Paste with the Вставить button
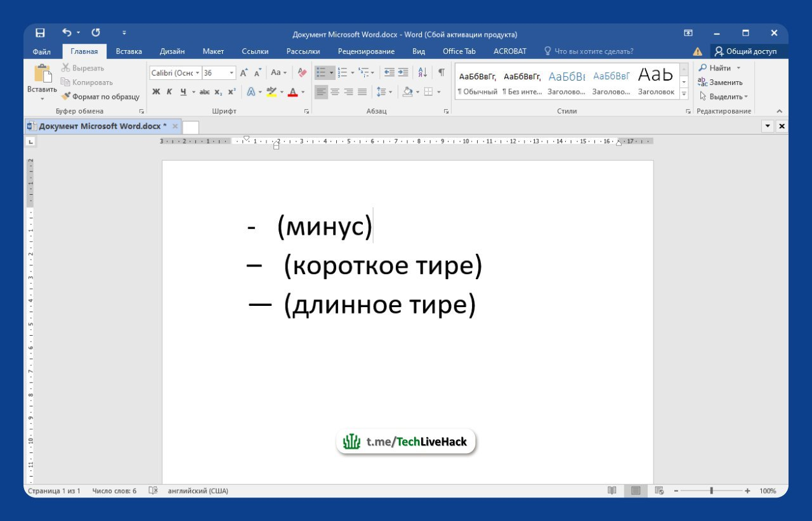 pos(42,81)
